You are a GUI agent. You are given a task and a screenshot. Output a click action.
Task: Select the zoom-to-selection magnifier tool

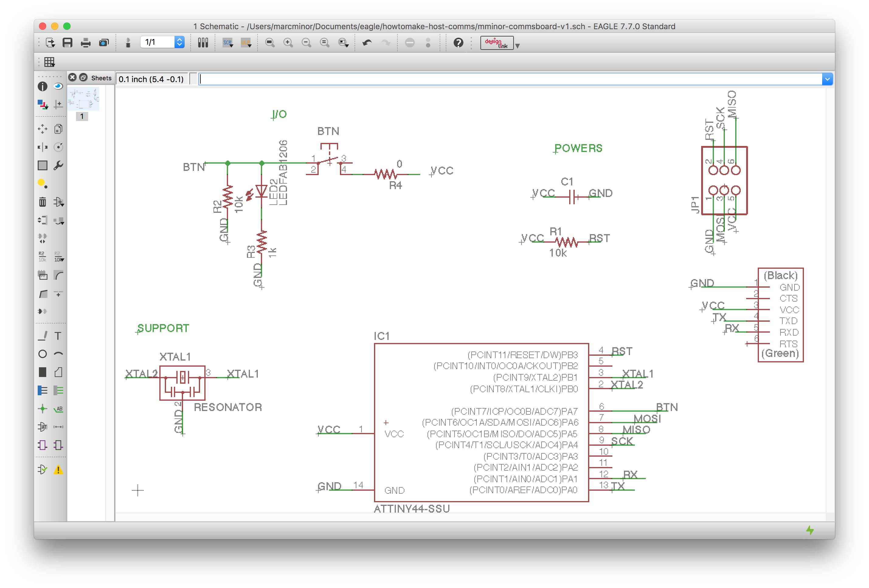[x=343, y=43]
